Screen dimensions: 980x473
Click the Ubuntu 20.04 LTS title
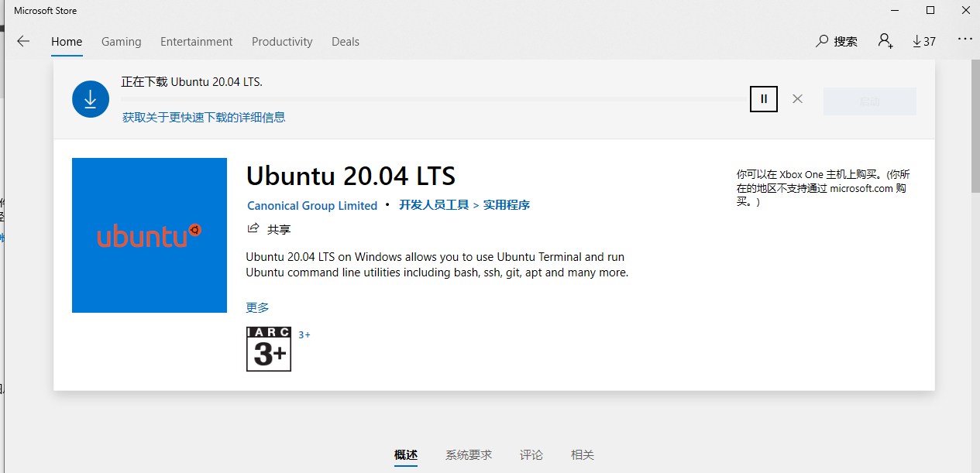[351, 176]
